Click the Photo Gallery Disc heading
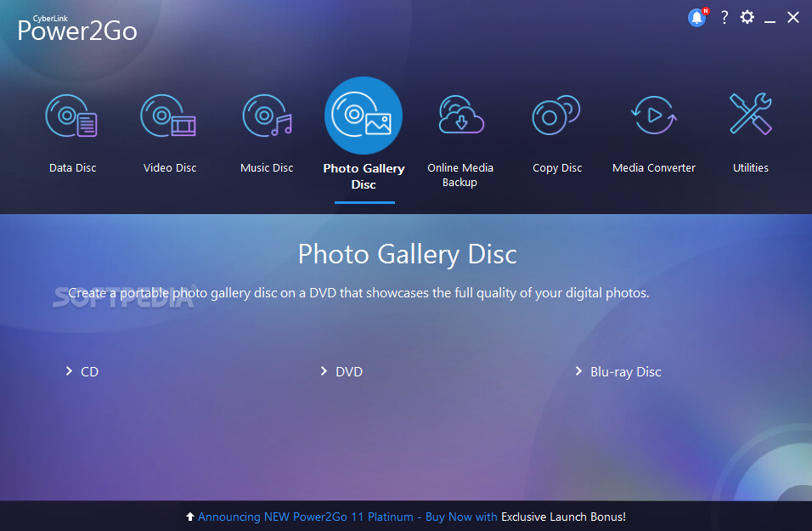812x531 pixels. (x=407, y=254)
